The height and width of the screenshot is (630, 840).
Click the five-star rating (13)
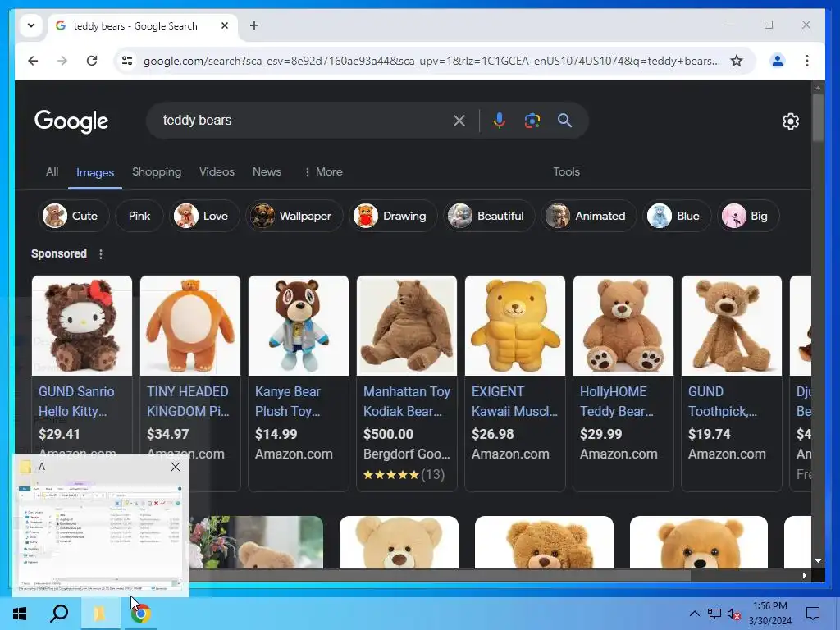pos(404,475)
